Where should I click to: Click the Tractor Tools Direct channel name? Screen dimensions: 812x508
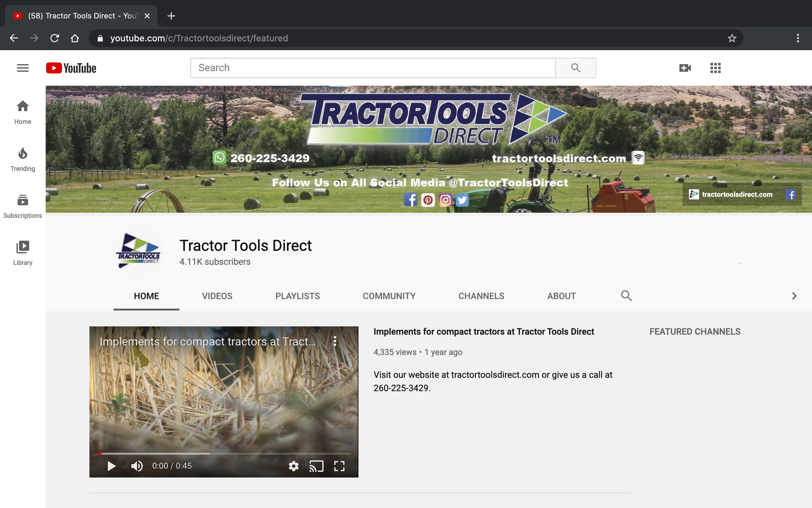(246, 246)
